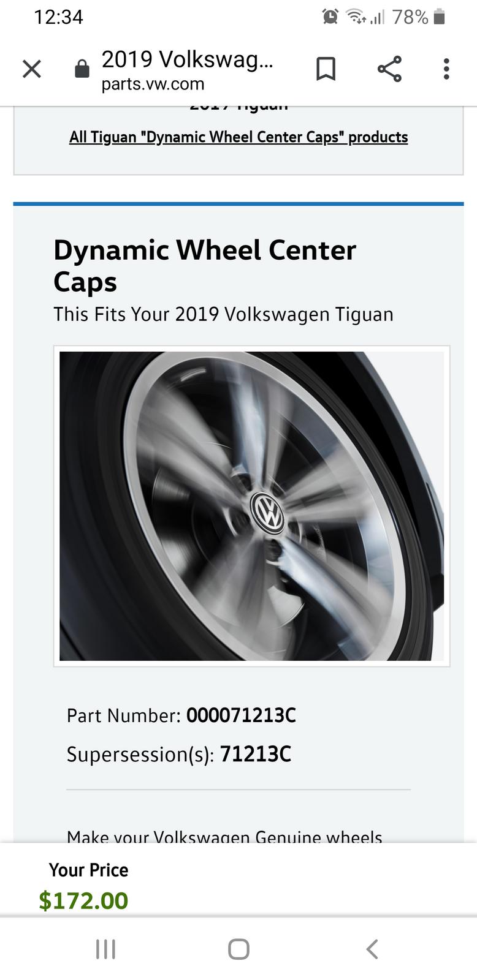Tap the $172.00 price

83,900
